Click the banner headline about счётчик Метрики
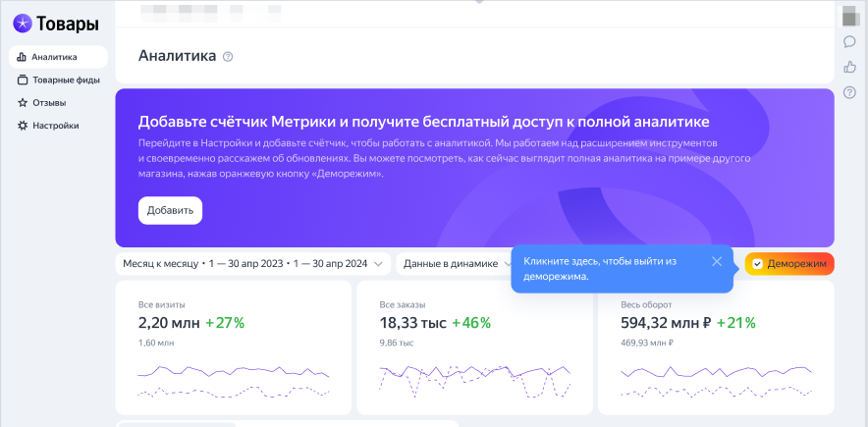 pos(423,122)
